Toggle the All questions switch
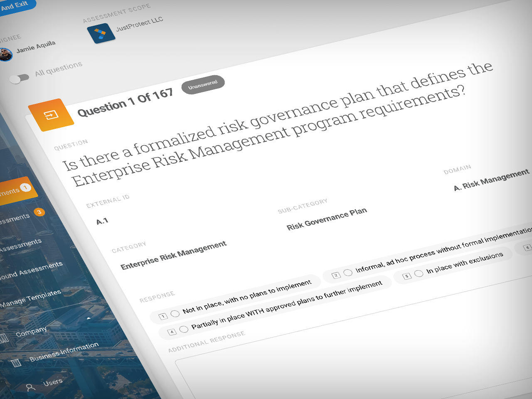The image size is (532, 399). tap(19, 78)
